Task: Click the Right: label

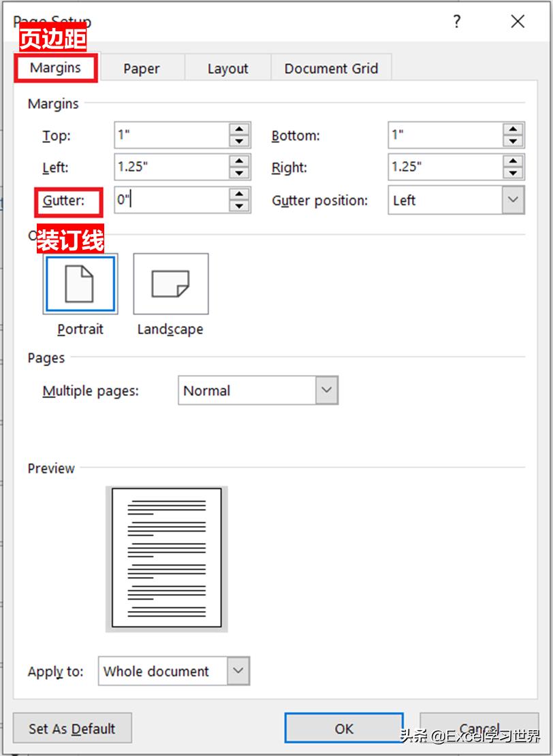Action: (289, 168)
